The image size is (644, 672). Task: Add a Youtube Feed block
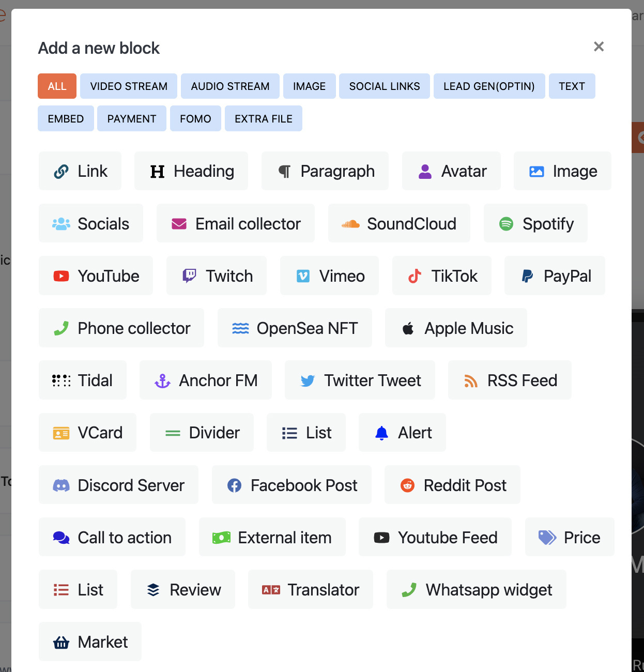tap(435, 538)
